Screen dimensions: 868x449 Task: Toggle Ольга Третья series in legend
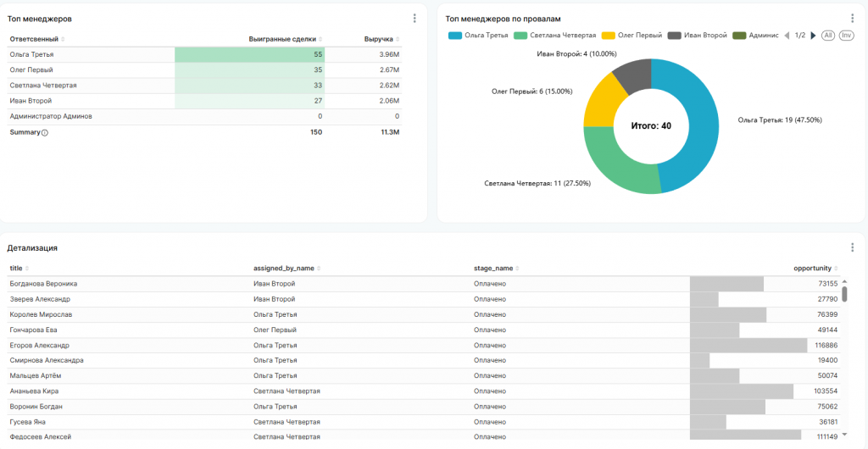click(x=479, y=36)
